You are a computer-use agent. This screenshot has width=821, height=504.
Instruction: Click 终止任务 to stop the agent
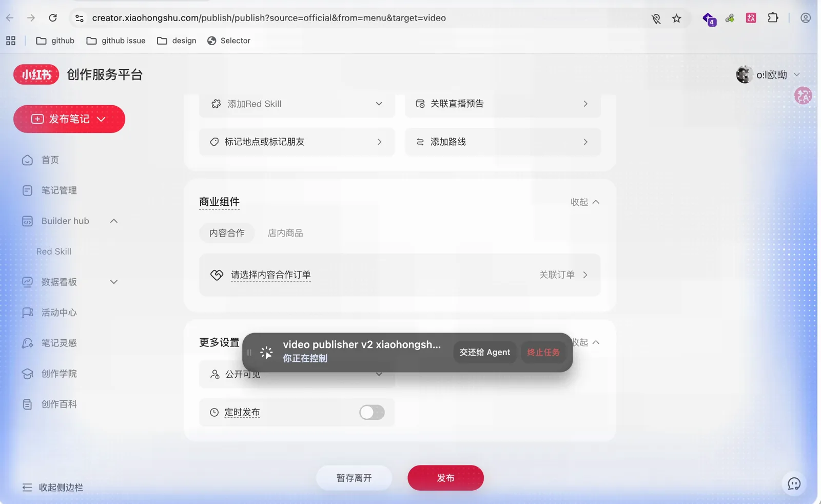click(x=543, y=353)
